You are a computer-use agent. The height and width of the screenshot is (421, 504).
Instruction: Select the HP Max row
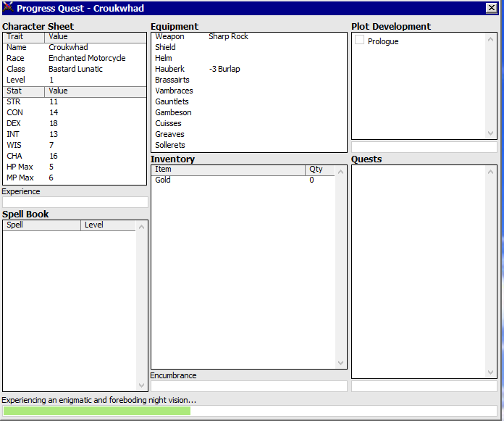75,167
